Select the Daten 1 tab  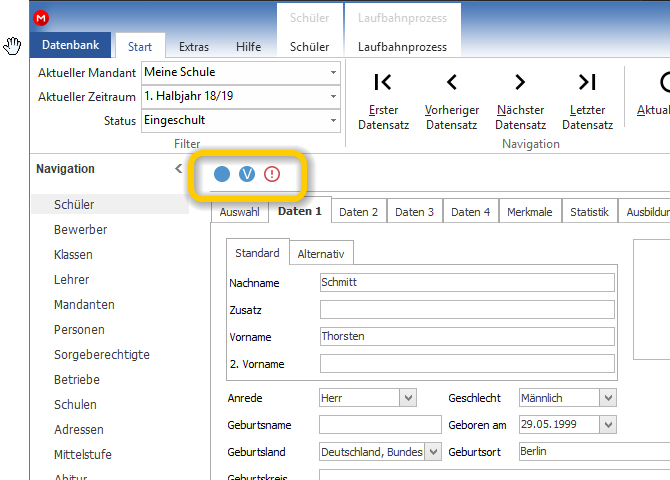pos(300,211)
